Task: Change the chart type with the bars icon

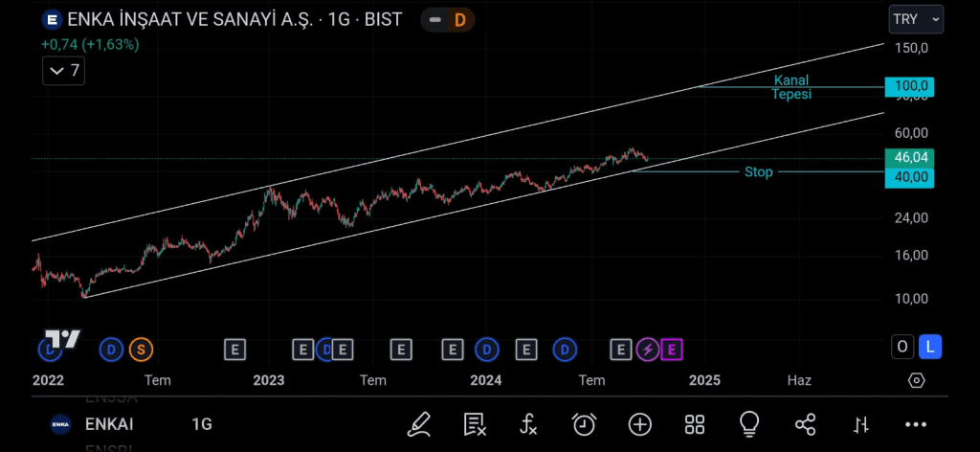Action: click(x=861, y=425)
